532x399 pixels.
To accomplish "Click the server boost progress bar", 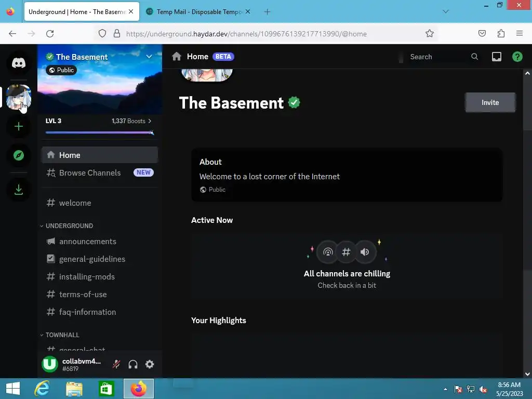I will (x=100, y=132).
